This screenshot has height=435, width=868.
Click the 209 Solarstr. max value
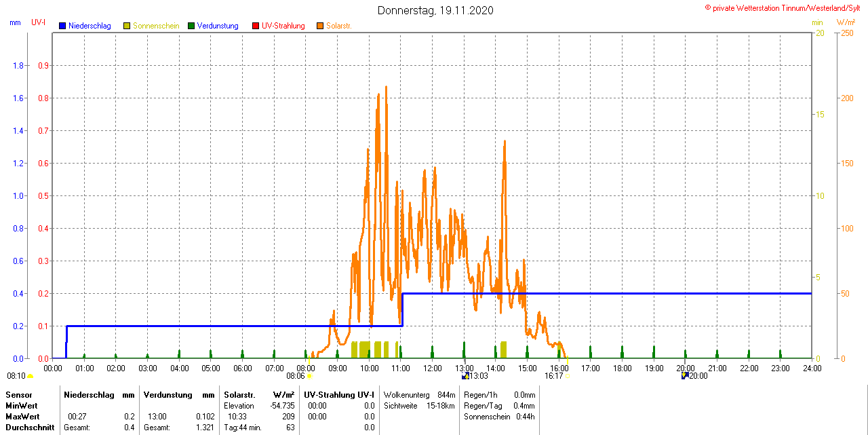(289, 417)
